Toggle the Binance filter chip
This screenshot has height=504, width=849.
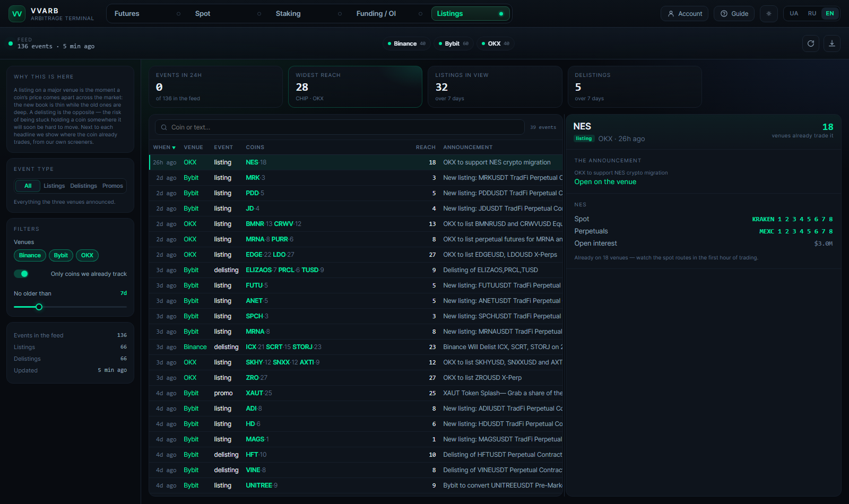coord(30,256)
